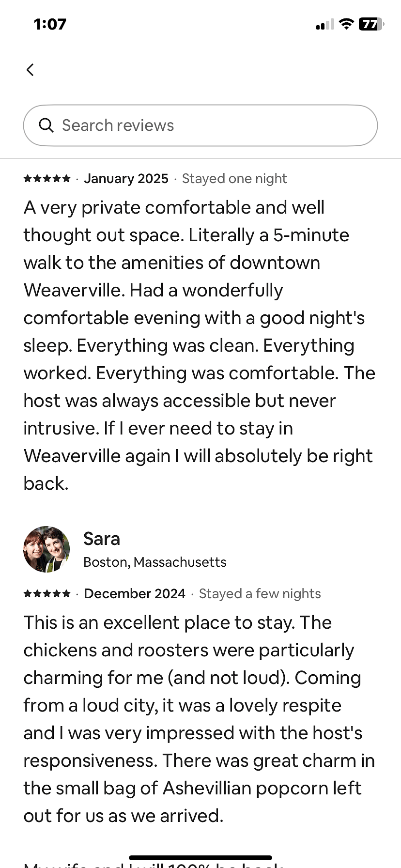This screenshot has height=868, width=401.
Task: Open Sara's profile photo
Action: click(46, 549)
